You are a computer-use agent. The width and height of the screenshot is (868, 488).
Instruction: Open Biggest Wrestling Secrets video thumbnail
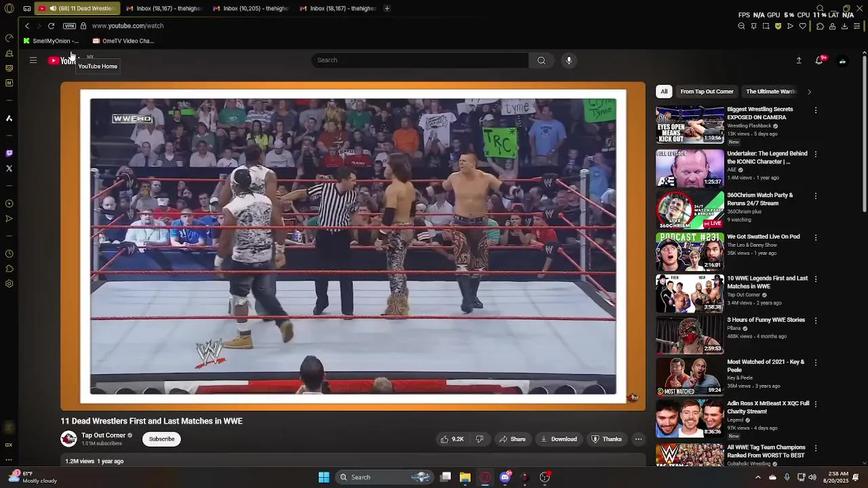(x=690, y=124)
